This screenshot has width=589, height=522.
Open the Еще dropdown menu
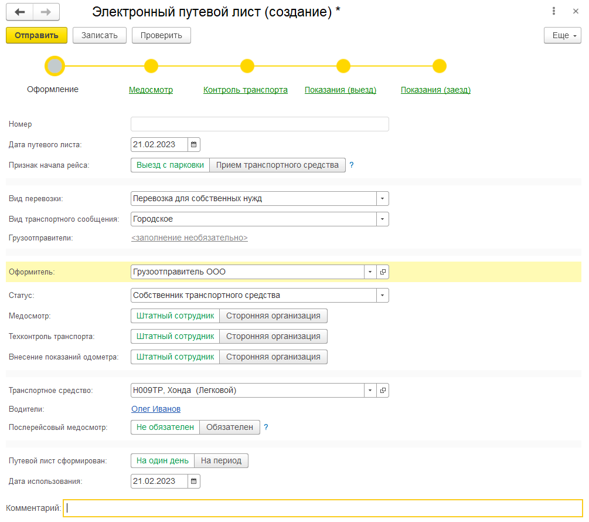(x=562, y=35)
